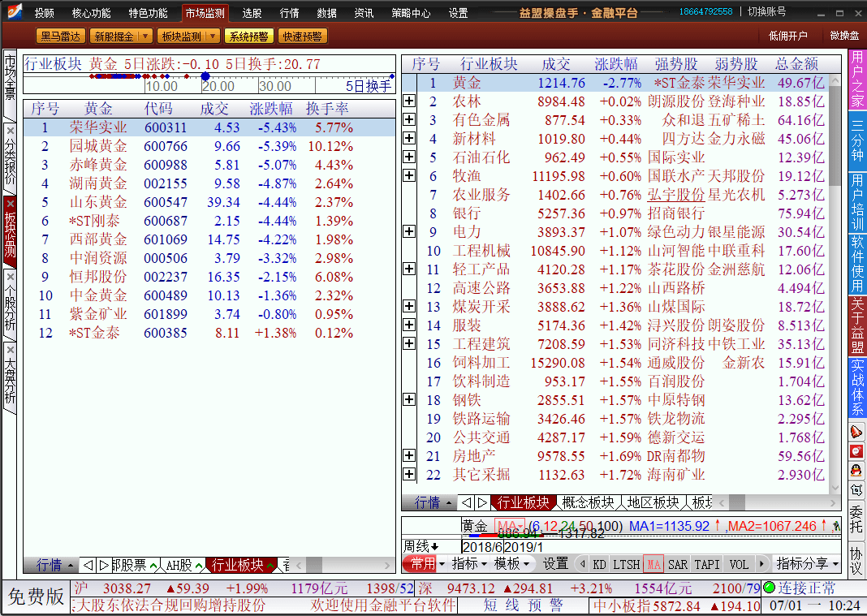Image resolution: width=867 pixels, height=616 pixels.
Task: Switch to the 概念板块 tab
Action: (x=588, y=502)
